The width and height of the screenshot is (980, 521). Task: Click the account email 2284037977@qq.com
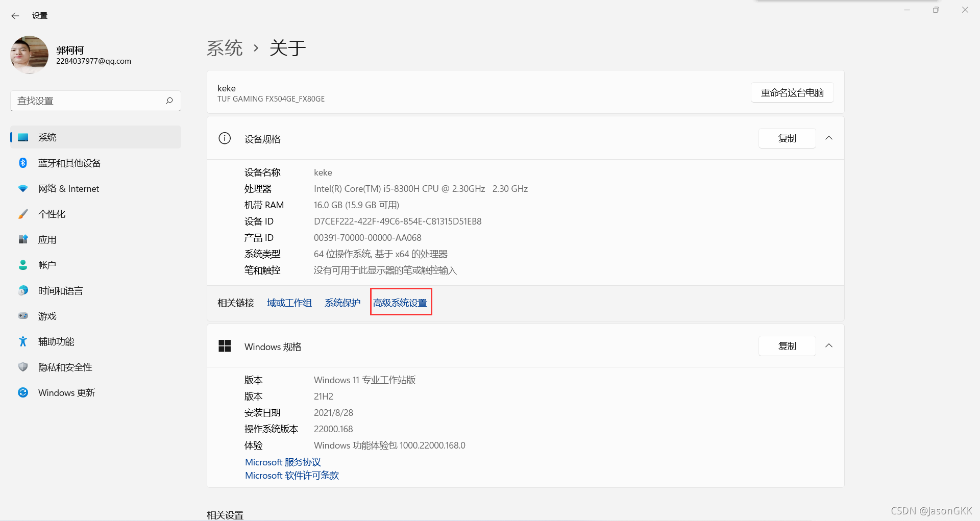click(93, 61)
